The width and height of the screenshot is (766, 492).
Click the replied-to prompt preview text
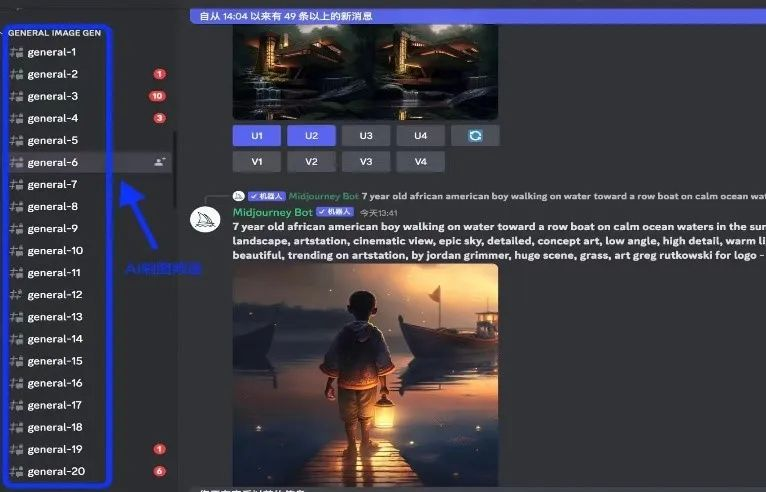coord(563,196)
